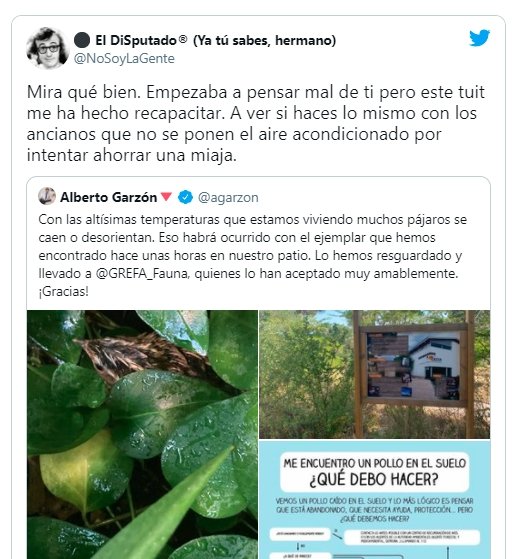517x559 pixels.
Task: Click Alberto Garzón's small avatar
Action: click(x=47, y=196)
